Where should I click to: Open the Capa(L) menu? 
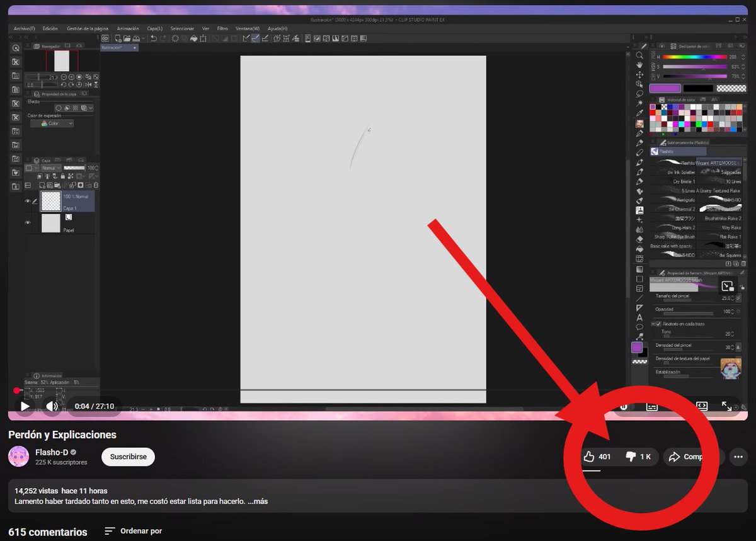tap(154, 28)
